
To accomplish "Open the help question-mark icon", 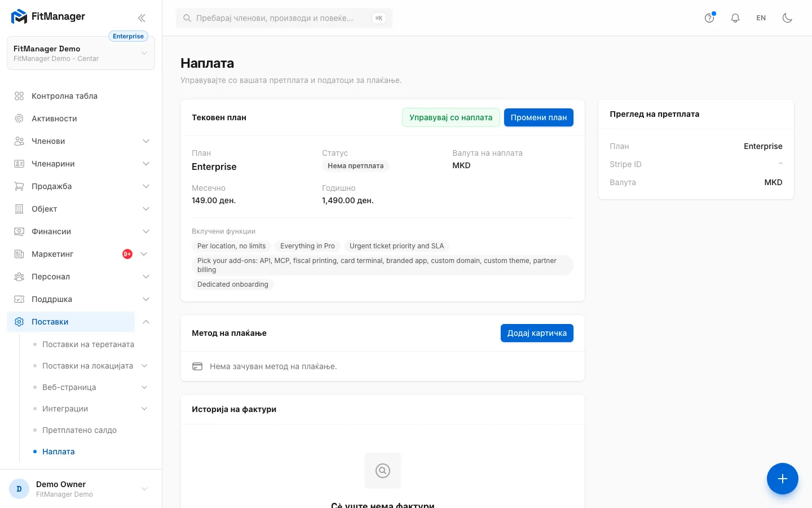I will (709, 18).
